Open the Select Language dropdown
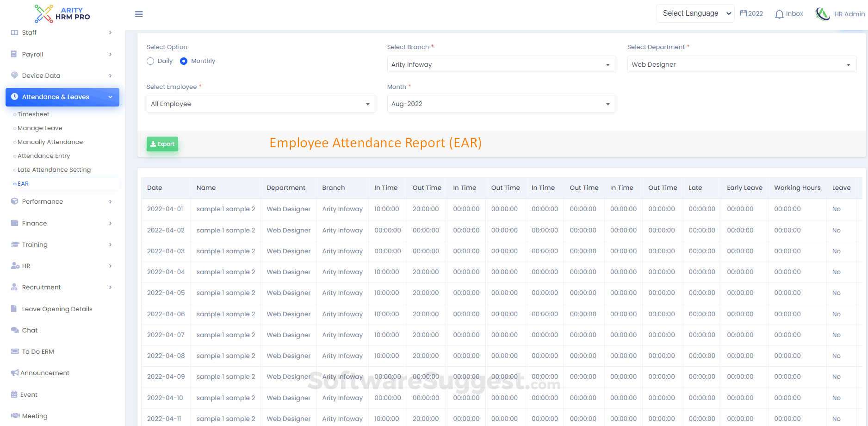This screenshot has width=868, height=426. click(695, 13)
